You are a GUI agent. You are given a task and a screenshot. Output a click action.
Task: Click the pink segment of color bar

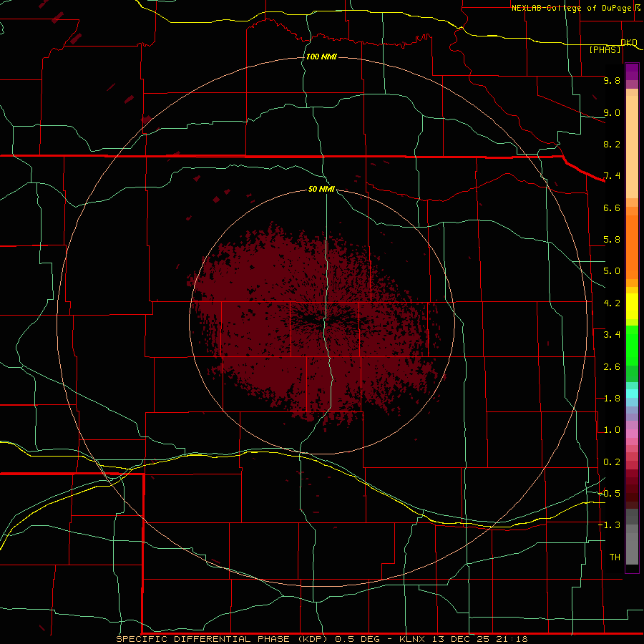(x=632, y=434)
